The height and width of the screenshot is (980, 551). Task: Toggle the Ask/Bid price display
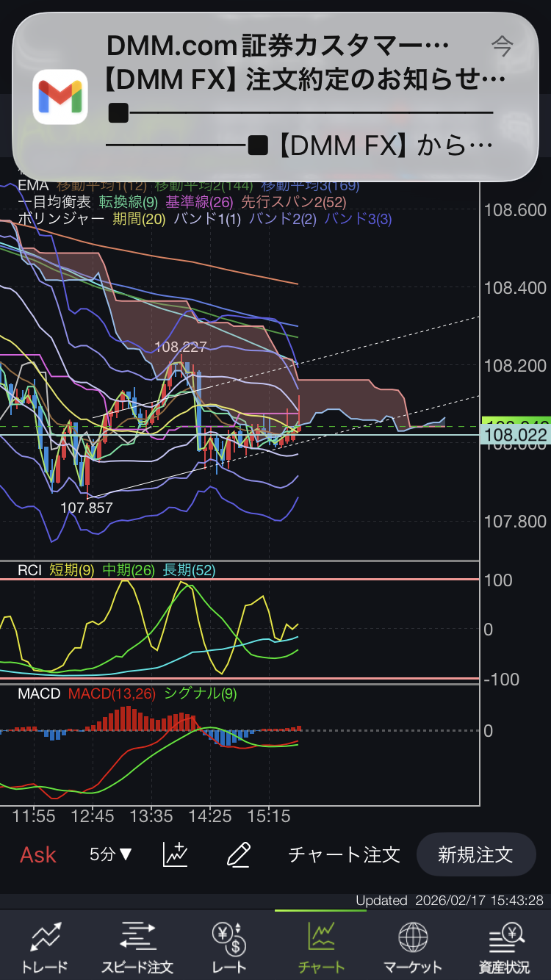pyautogui.click(x=38, y=854)
